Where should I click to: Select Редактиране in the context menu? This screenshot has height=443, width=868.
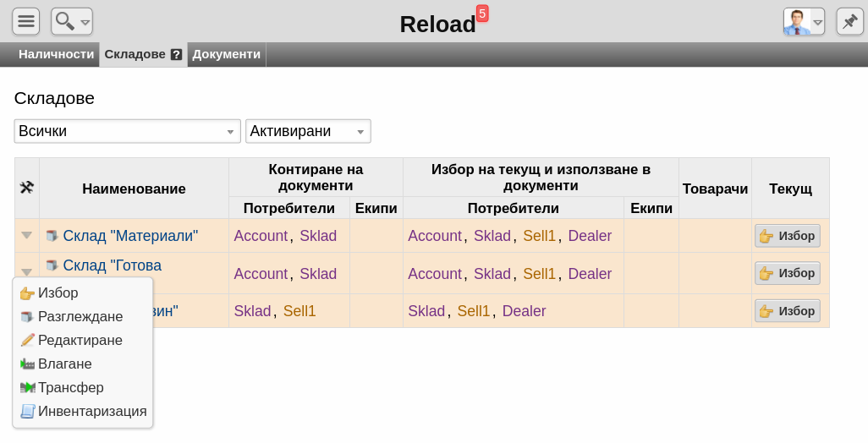pos(80,340)
